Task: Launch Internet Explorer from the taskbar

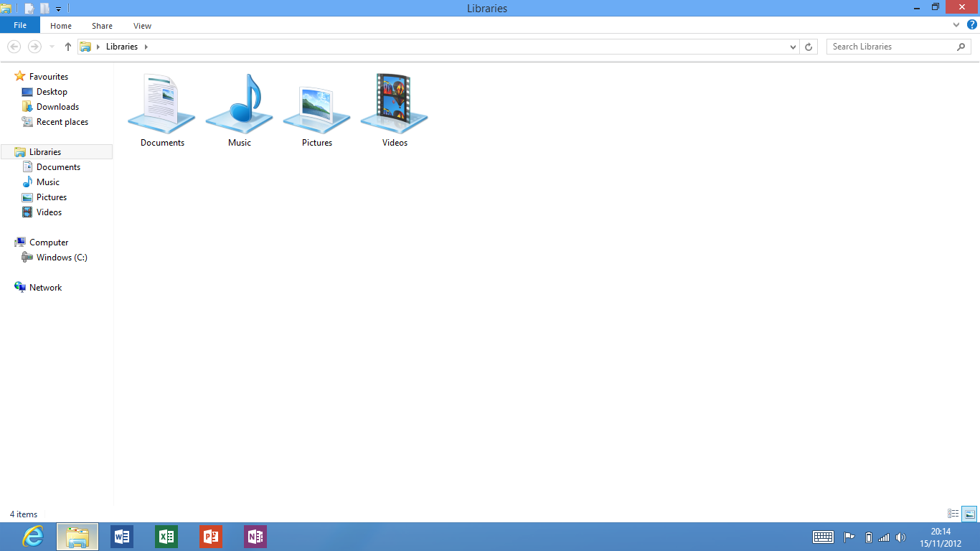Action: point(33,537)
